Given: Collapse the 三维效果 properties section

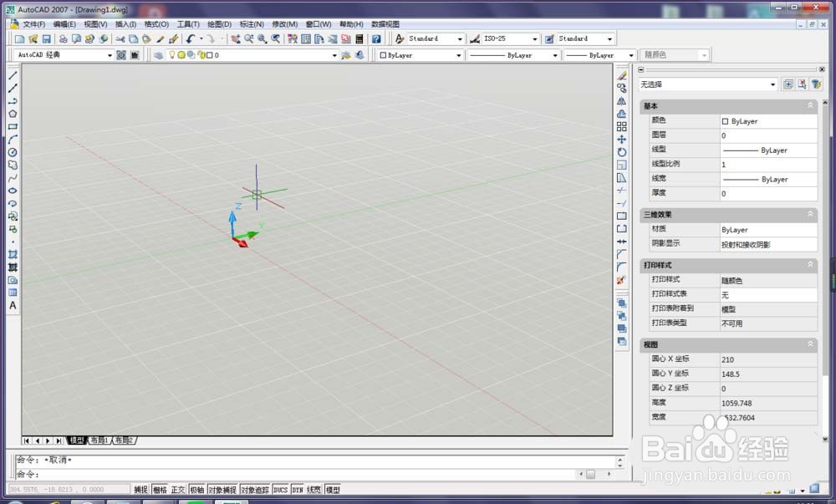Looking at the screenshot, I should (x=810, y=214).
